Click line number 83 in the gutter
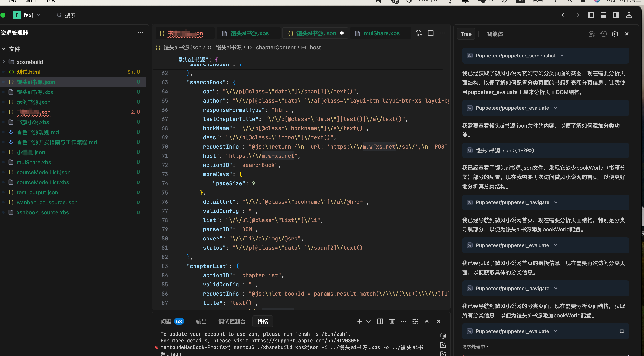This screenshot has height=356, width=644. coord(165,266)
